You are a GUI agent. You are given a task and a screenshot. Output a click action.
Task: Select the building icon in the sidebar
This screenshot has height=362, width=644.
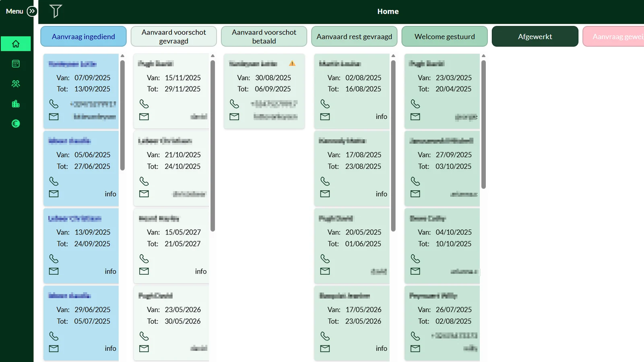click(x=16, y=104)
